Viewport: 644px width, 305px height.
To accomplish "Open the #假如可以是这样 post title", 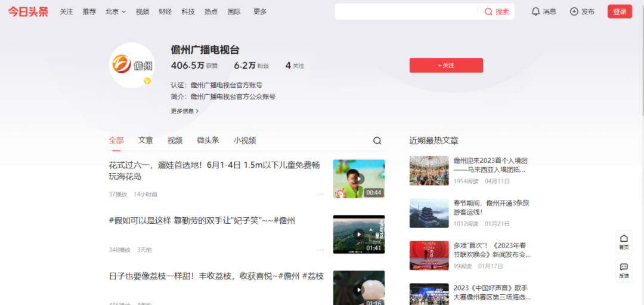I will pyautogui.click(x=202, y=221).
